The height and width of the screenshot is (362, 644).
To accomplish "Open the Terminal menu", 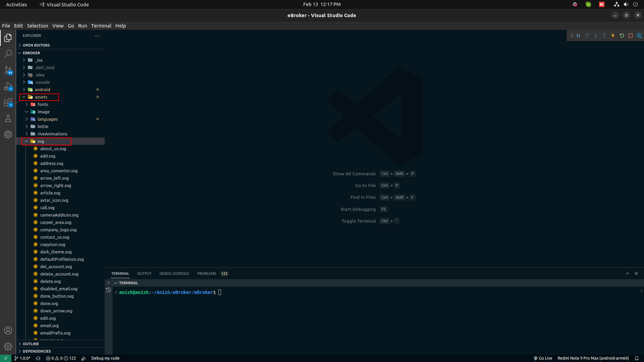I will (x=101, y=26).
